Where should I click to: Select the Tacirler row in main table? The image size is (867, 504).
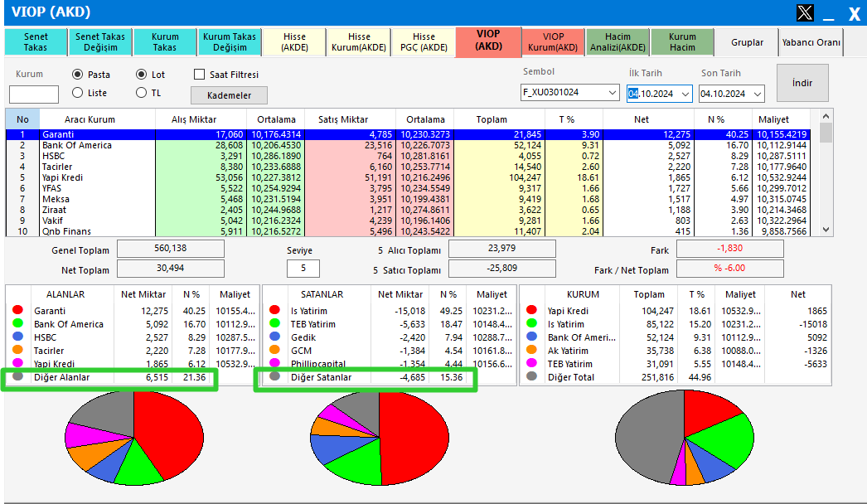point(408,167)
